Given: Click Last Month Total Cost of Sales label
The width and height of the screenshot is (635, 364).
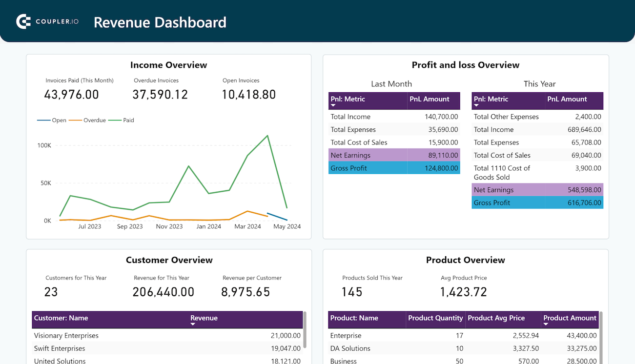Looking at the screenshot, I should click(x=359, y=142).
